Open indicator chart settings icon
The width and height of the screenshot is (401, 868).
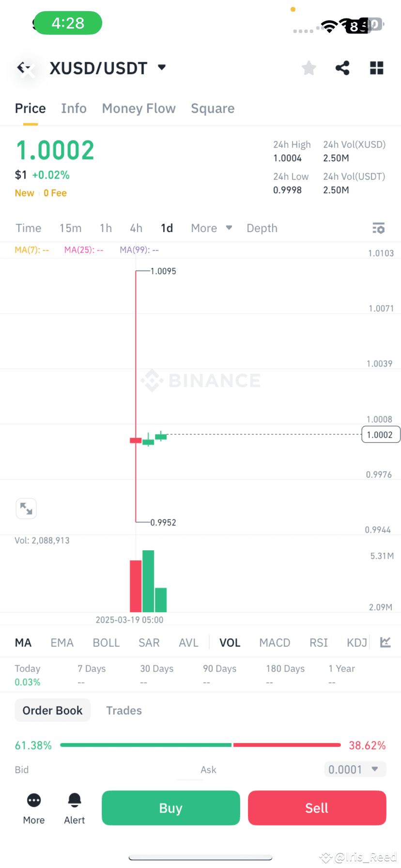pyautogui.click(x=386, y=642)
